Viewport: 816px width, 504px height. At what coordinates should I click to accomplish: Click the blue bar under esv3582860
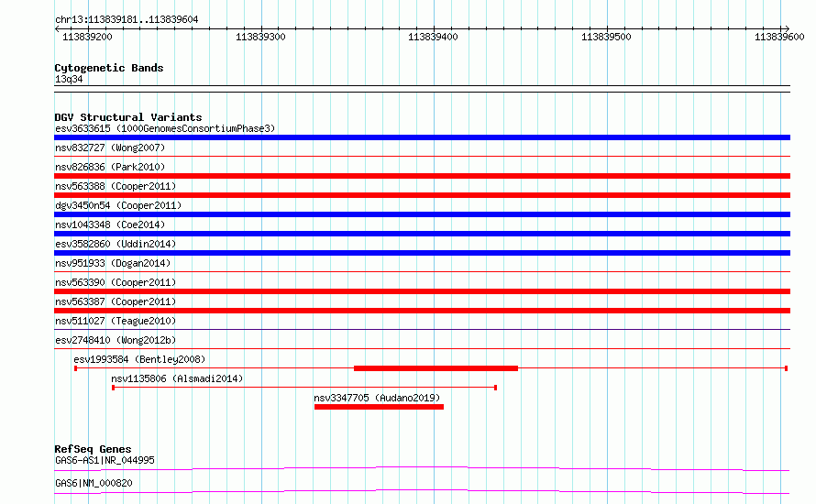tap(422, 253)
